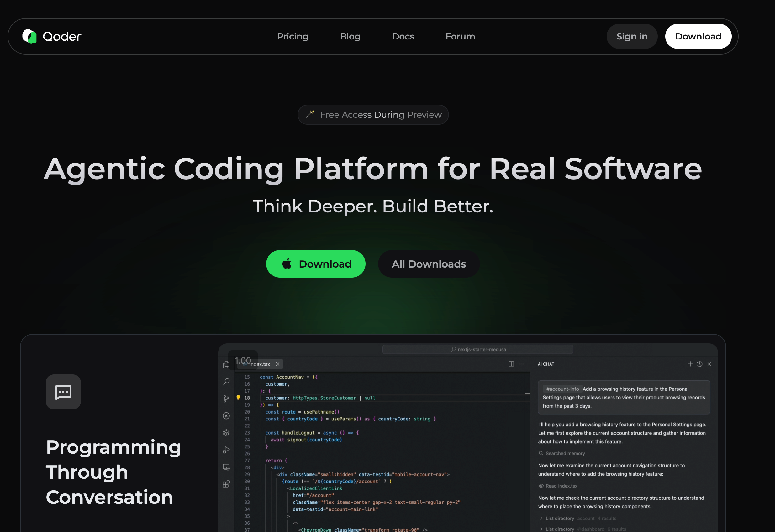Click the lightbulb icon on line 18
The width and height of the screenshot is (775, 532).
(x=238, y=397)
